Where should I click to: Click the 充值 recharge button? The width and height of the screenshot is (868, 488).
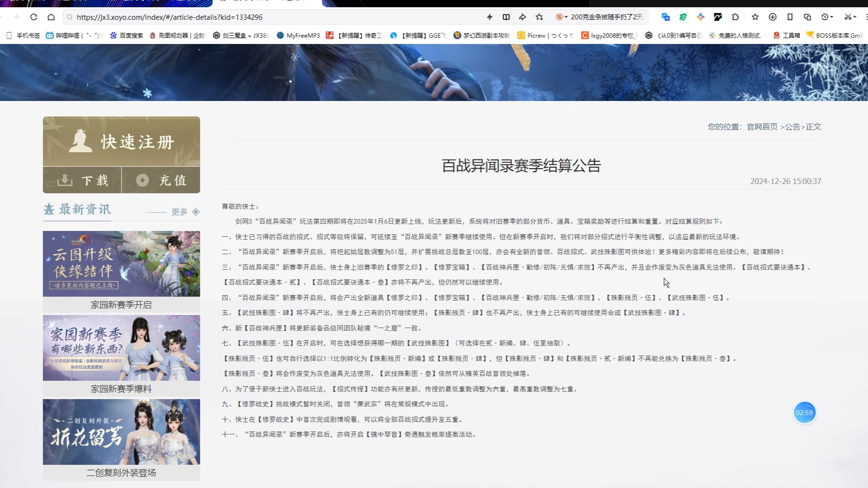point(161,180)
